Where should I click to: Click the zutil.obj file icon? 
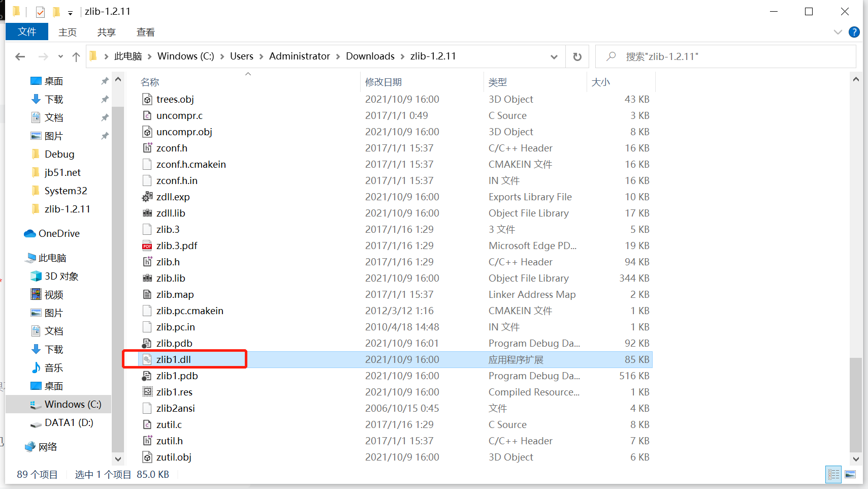click(147, 457)
